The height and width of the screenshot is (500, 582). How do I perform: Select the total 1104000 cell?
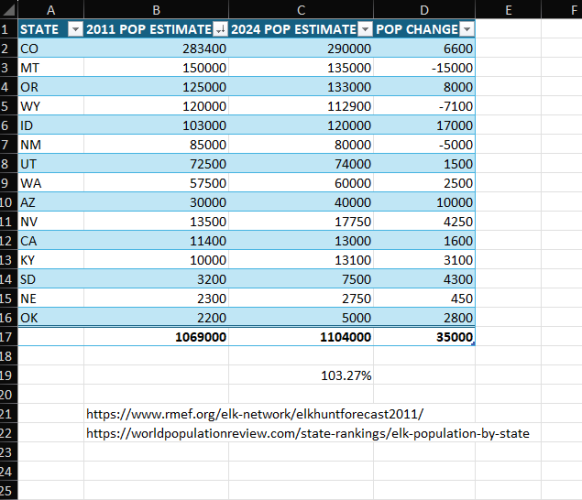pos(301,337)
